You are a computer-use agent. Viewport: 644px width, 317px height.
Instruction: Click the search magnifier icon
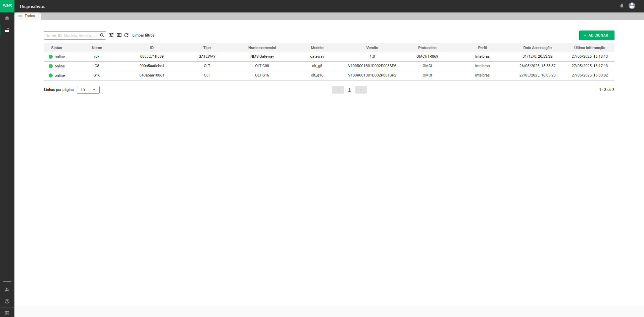coord(102,35)
